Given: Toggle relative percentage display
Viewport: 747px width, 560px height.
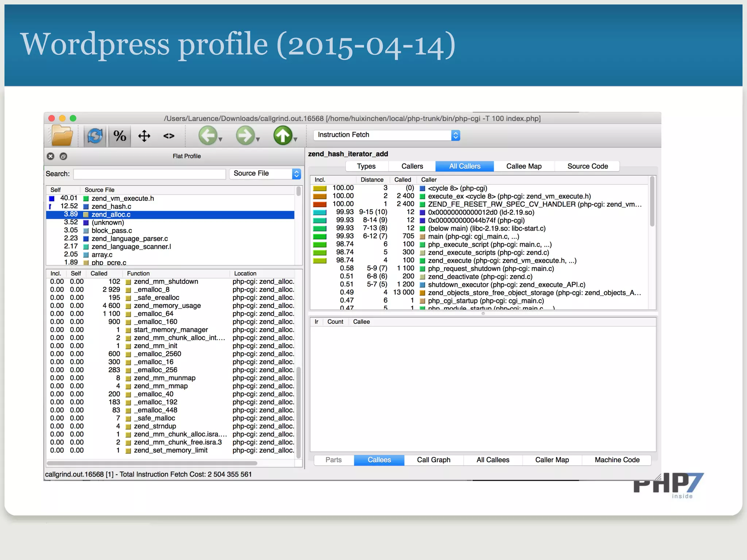Looking at the screenshot, I should click(120, 136).
